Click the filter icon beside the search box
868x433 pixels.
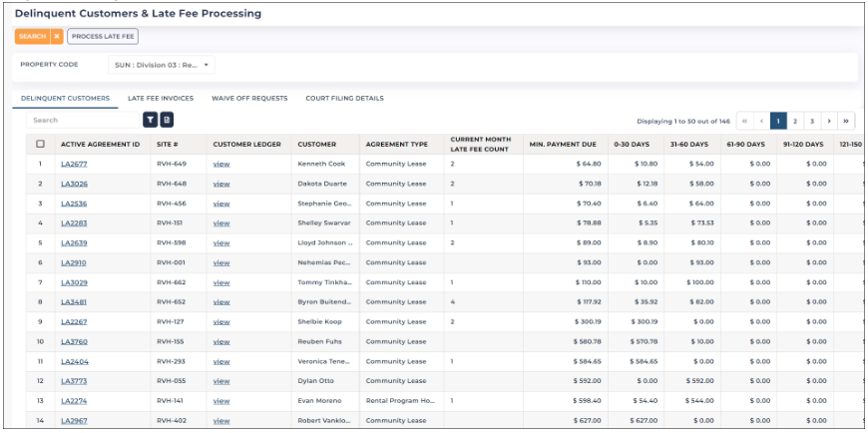click(150, 120)
